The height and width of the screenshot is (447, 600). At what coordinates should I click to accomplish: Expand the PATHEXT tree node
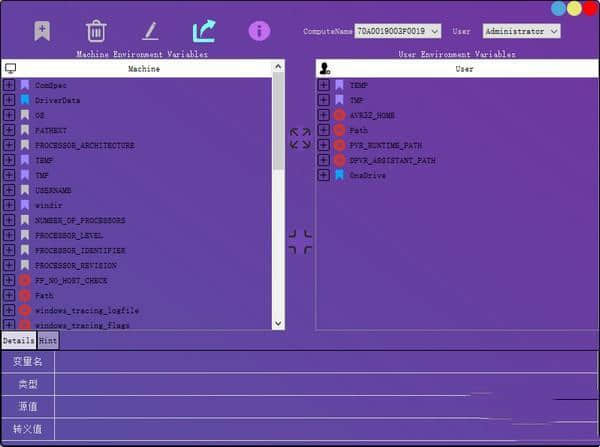pos(9,131)
